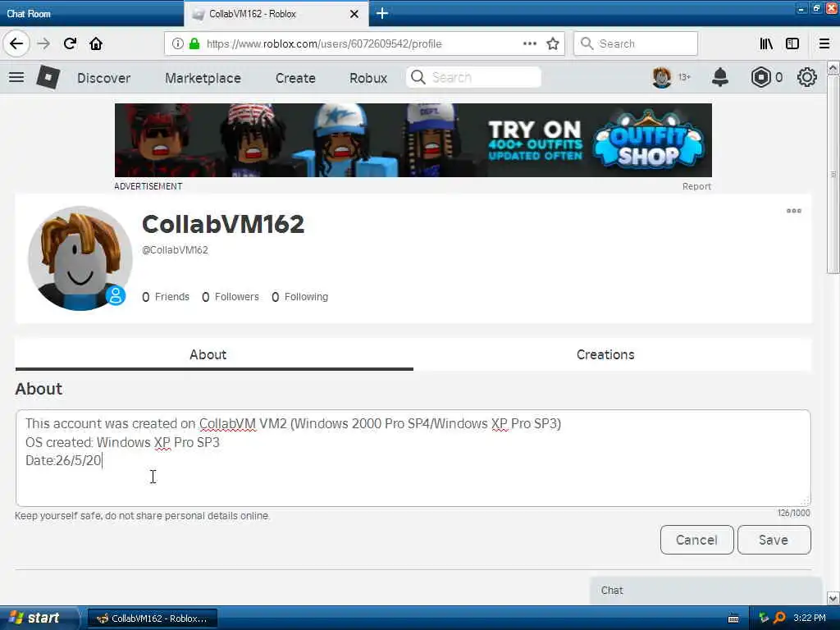
Task: Click the scrollbar up arrow
Action: [x=833, y=67]
